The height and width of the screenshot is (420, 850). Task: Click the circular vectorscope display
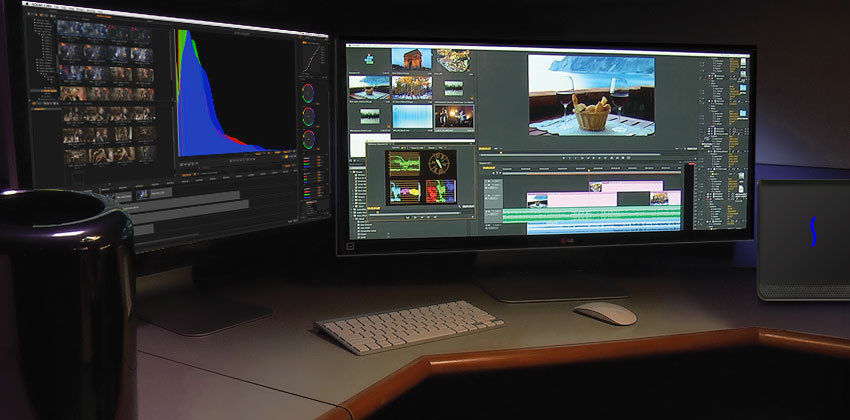tap(439, 163)
